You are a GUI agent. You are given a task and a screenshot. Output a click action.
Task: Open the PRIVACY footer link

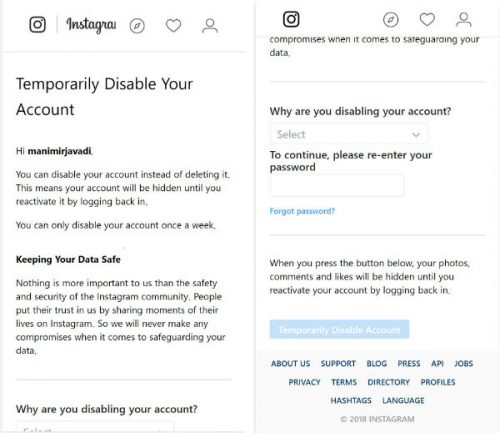[x=304, y=382]
